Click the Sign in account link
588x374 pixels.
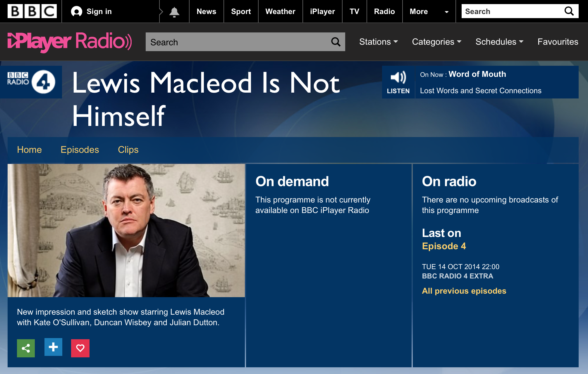[x=91, y=11]
